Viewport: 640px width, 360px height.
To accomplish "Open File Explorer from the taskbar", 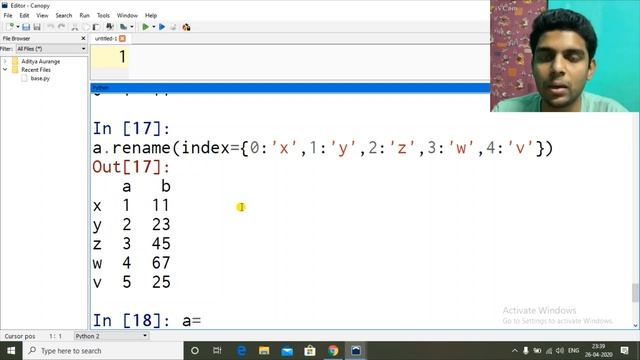I will coord(264,351).
